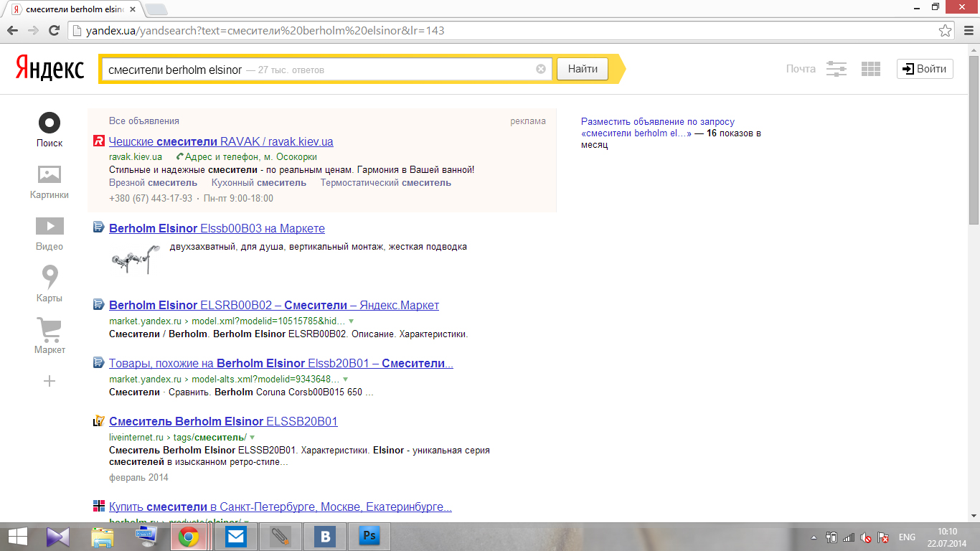Open File Explorer from the taskbar

pos(103,537)
